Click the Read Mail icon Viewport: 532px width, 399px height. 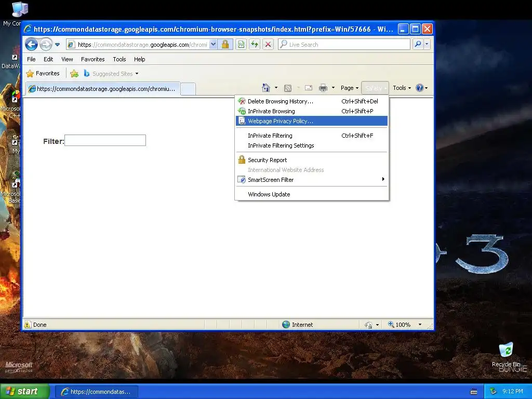(309, 88)
